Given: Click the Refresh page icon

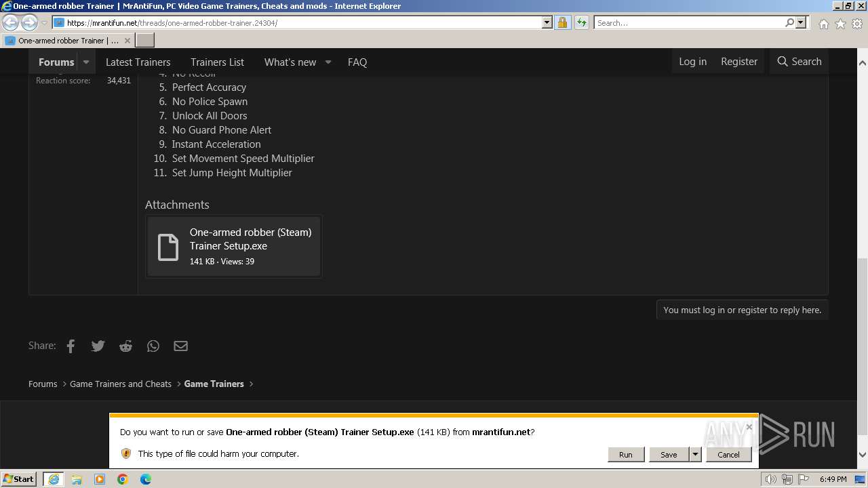Looking at the screenshot, I should (581, 22).
